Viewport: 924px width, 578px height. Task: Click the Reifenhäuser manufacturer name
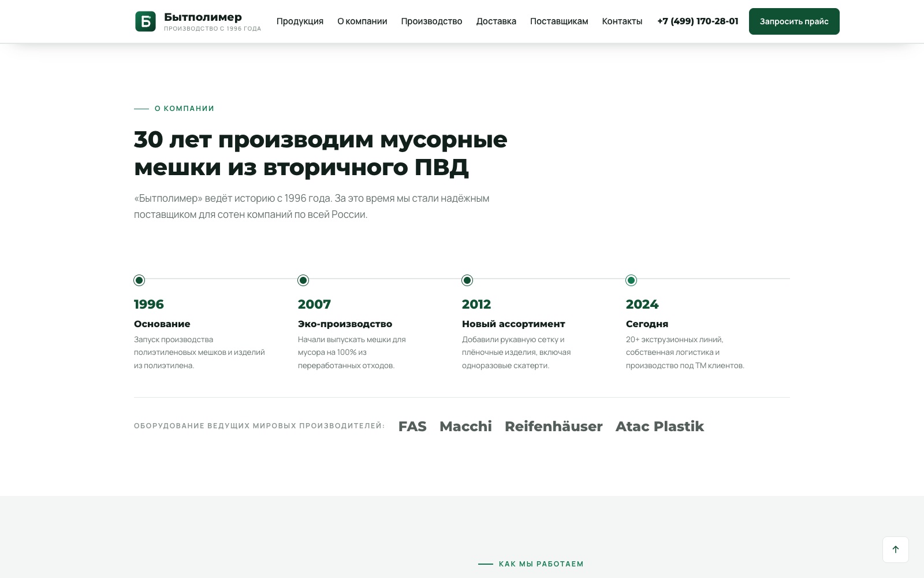553,427
